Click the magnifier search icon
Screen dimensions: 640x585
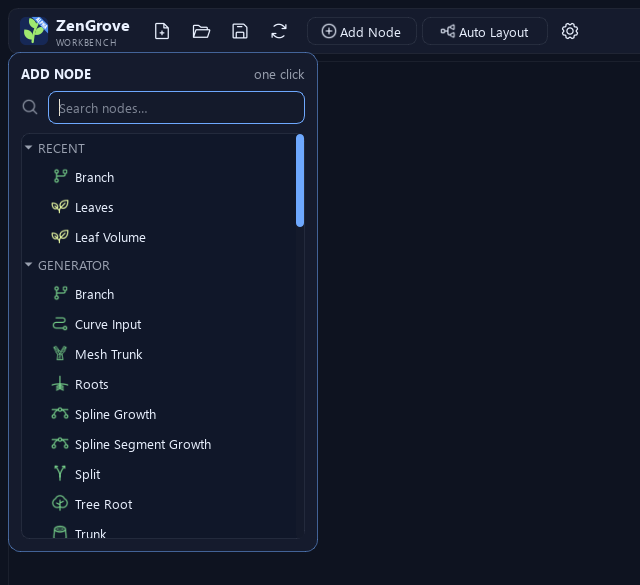(30, 107)
